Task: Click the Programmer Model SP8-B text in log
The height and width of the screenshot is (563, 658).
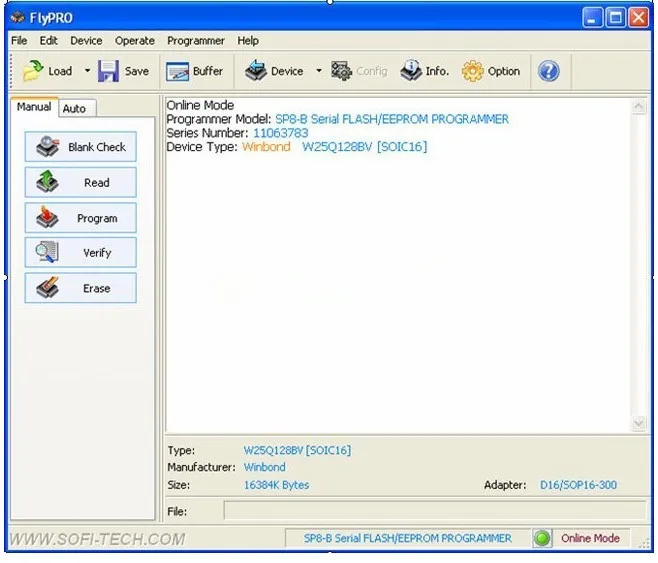Action: point(392,119)
